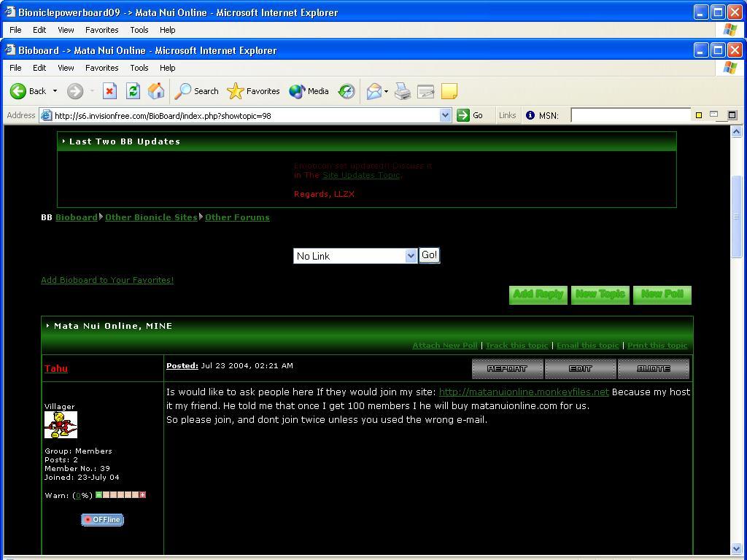Click the MSN info icon
Image resolution: width=747 pixels, height=560 pixels.
click(530, 115)
